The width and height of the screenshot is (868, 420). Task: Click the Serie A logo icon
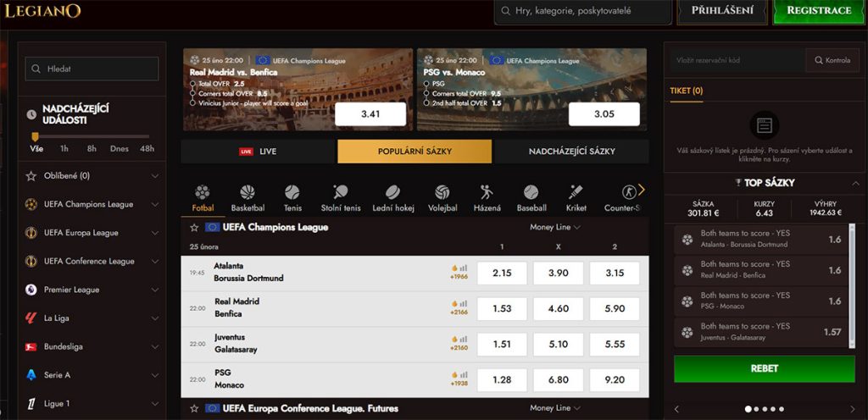(x=31, y=375)
